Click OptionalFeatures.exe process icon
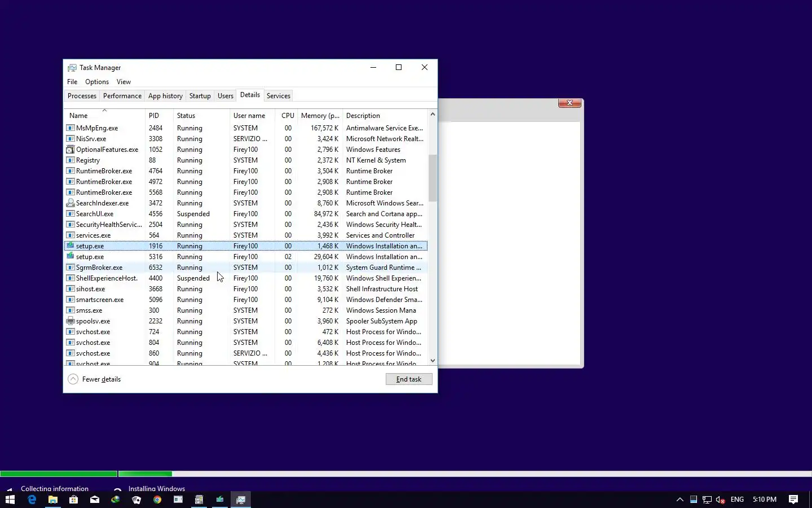The height and width of the screenshot is (508, 812). pyautogui.click(x=70, y=150)
